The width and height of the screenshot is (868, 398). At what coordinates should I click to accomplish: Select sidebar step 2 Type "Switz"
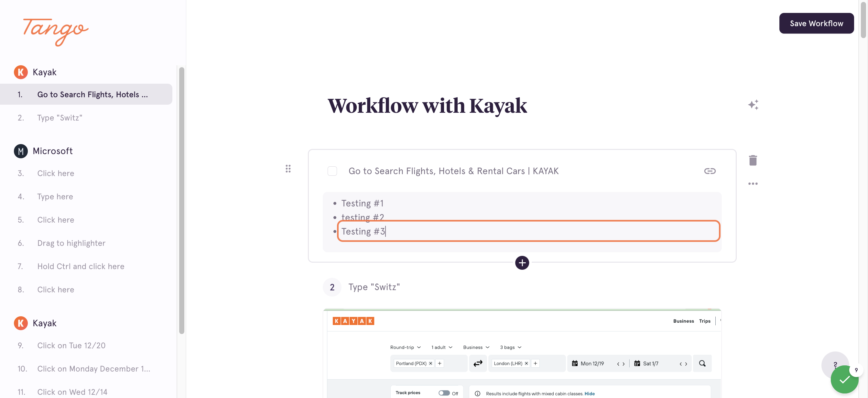coord(86,118)
